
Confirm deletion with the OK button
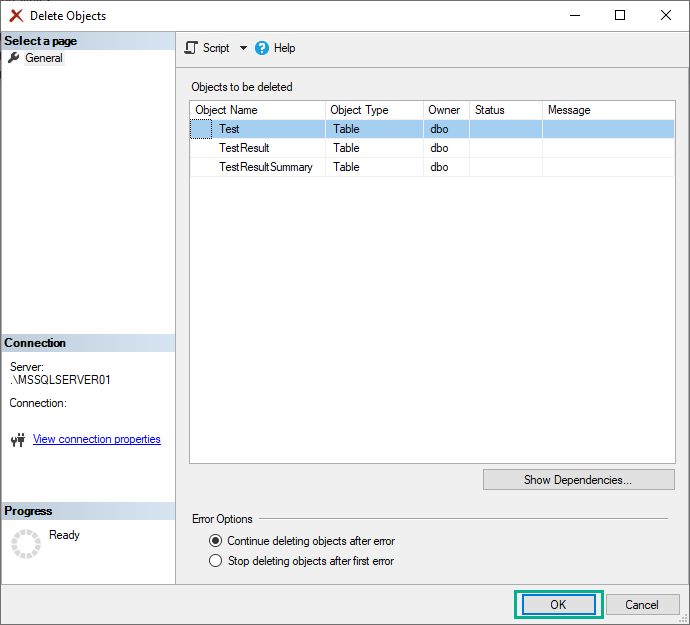click(558, 605)
